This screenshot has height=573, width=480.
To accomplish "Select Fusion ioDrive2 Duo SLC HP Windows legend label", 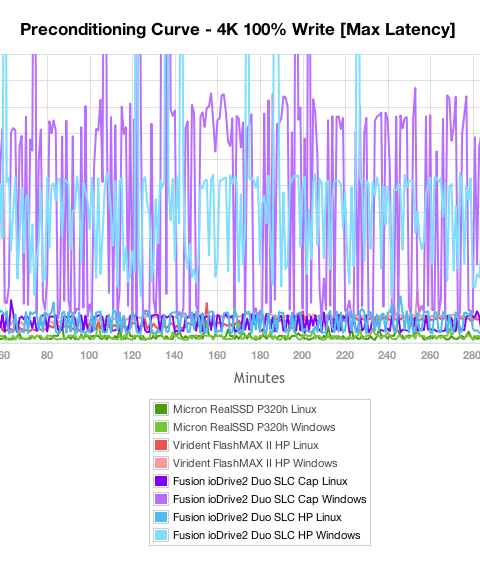I will (x=267, y=535).
